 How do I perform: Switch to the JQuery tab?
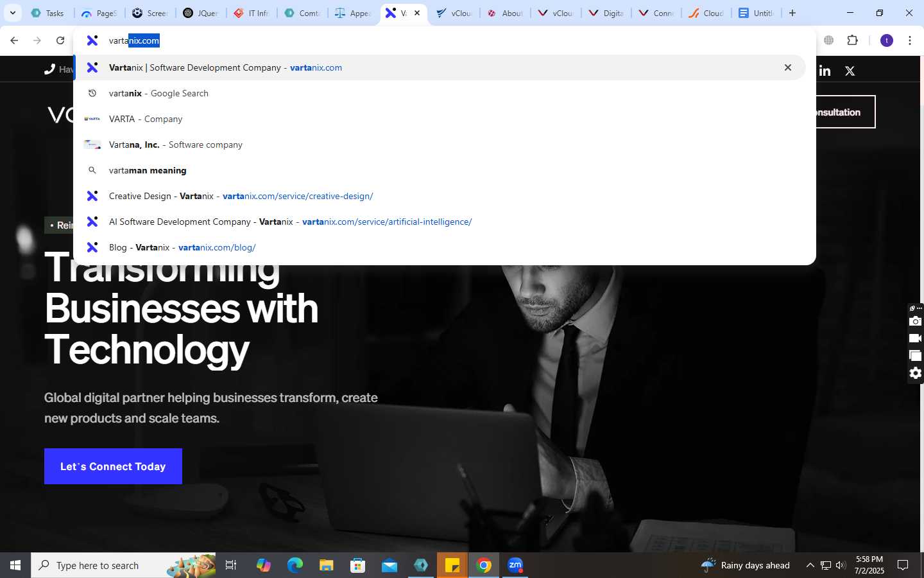point(201,13)
